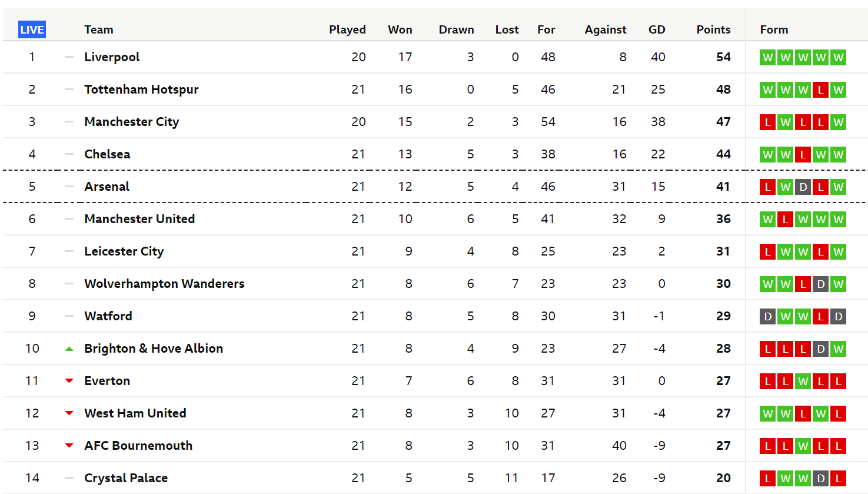Click Brighton's green up-arrow movement icon

pos(69,349)
